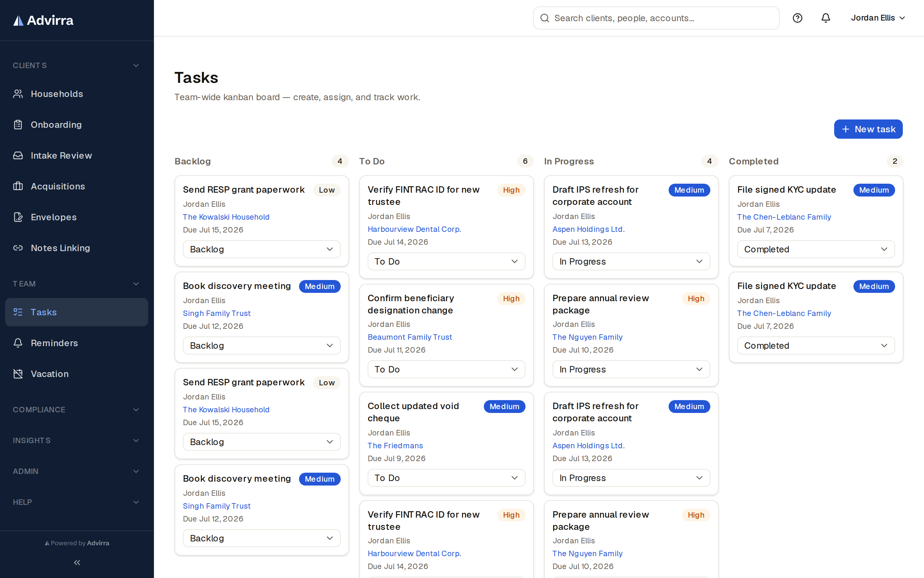Image resolution: width=924 pixels, height=578 pixels.
Task: Click the Tasks checklist icon
Action: [18, 312]
